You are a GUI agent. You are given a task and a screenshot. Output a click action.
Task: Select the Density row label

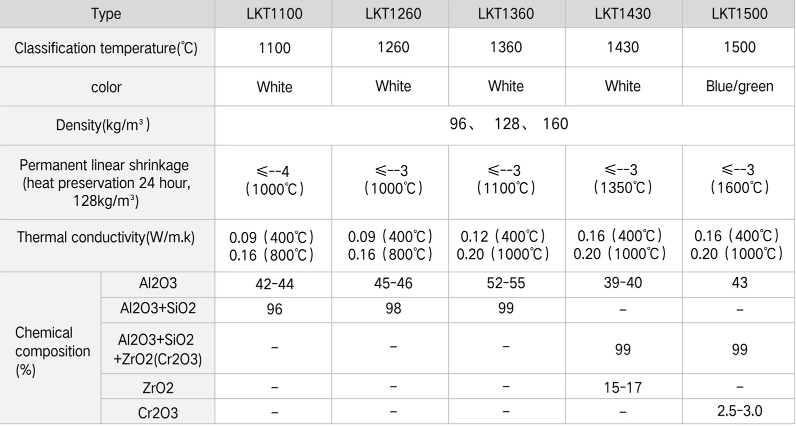click(107, 126)
